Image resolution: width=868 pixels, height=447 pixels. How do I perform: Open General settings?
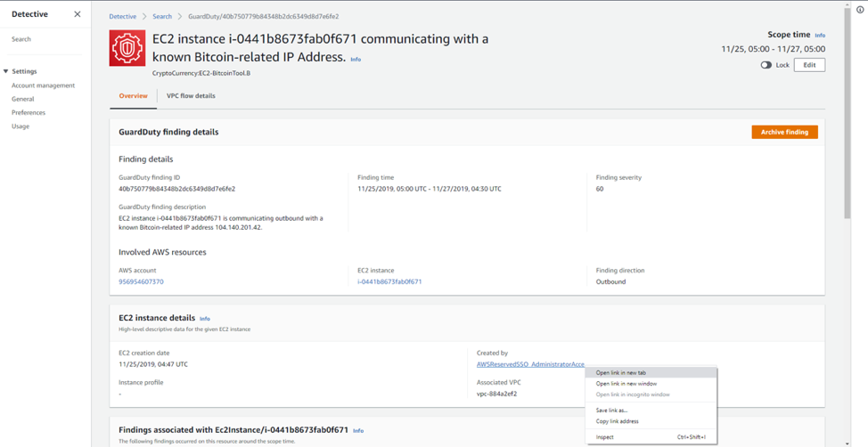click(22, 99)
